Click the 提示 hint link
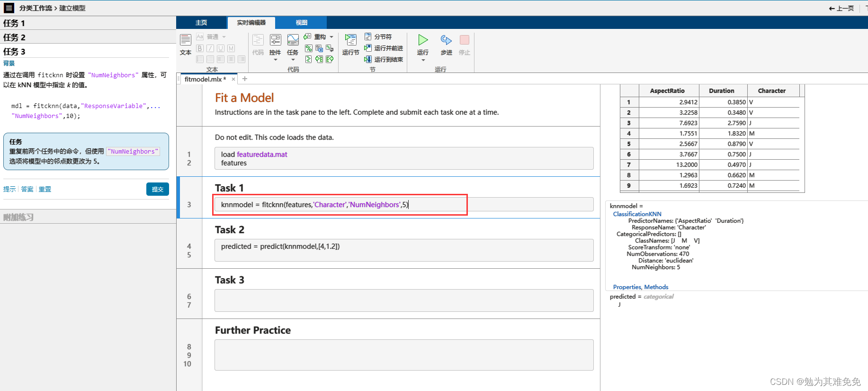The width and height of the screenshot is (868, 391). (9, 189)
